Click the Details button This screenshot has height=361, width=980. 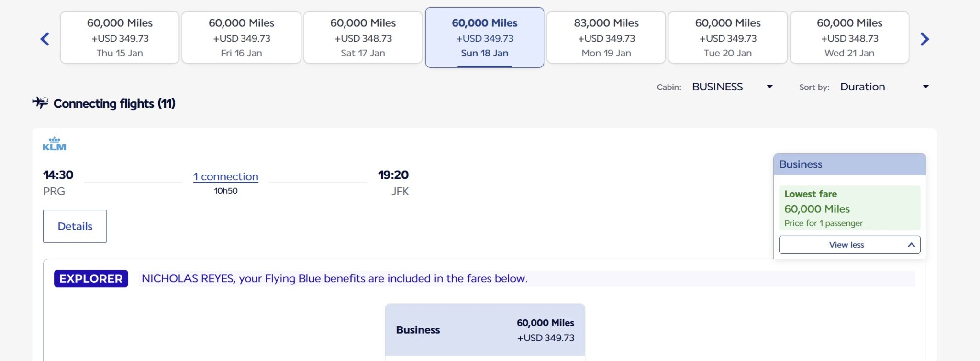coord(75,226)
